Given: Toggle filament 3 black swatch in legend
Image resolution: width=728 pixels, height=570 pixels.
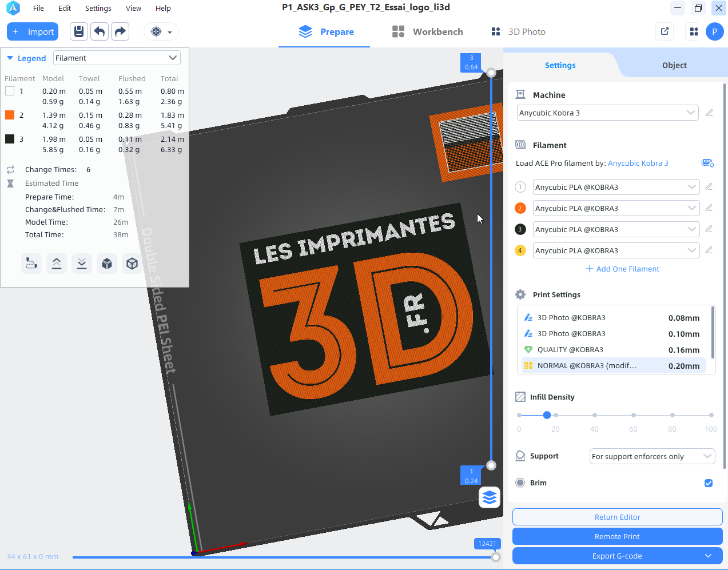Looking at the screenshot, I should tap(10, 139).
